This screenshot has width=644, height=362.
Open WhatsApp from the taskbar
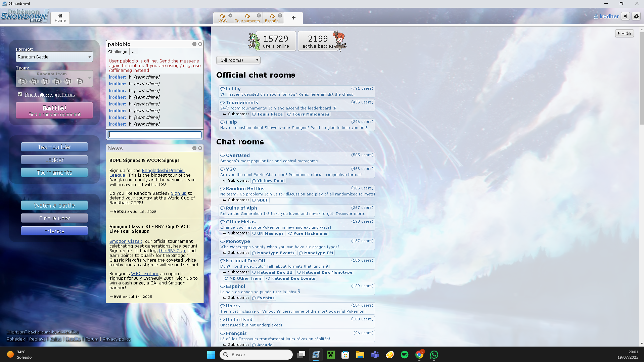(x=434, y=355)
